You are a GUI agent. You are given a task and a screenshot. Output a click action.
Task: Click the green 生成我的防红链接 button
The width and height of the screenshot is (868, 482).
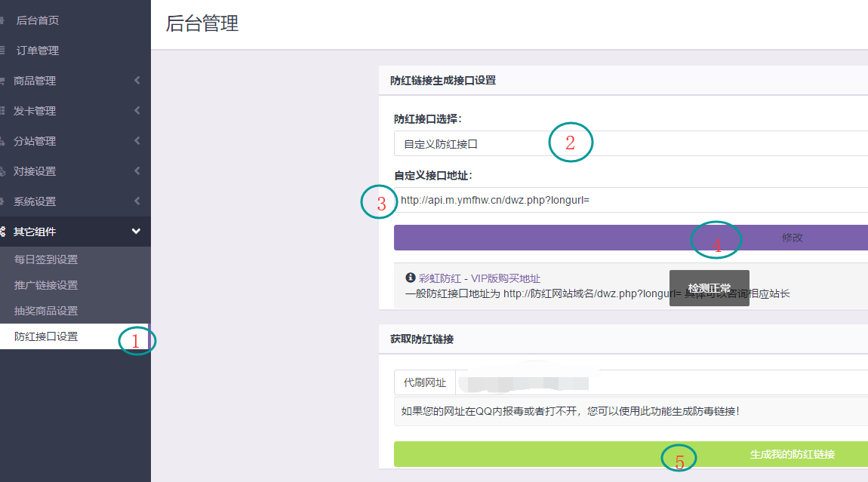pyautogui.click(x=630, y=454)
